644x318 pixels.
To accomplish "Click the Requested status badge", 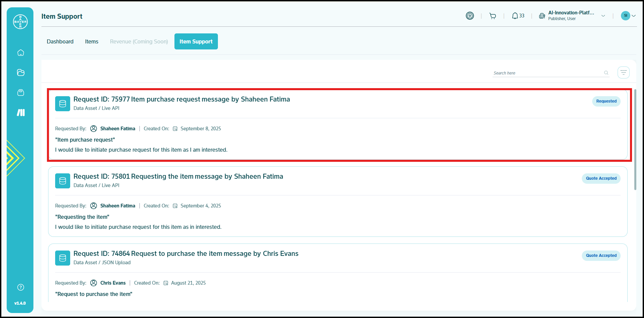I will pyautogui.click(x=606, y=101).
